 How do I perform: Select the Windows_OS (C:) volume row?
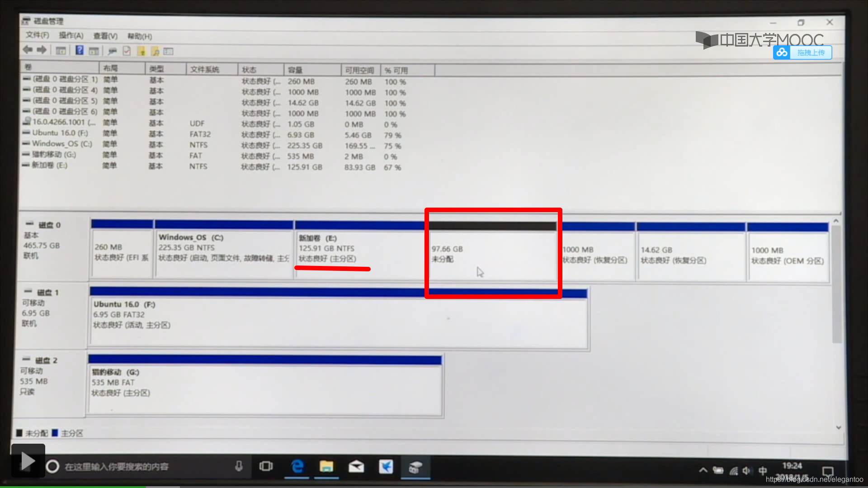(215, 145)
